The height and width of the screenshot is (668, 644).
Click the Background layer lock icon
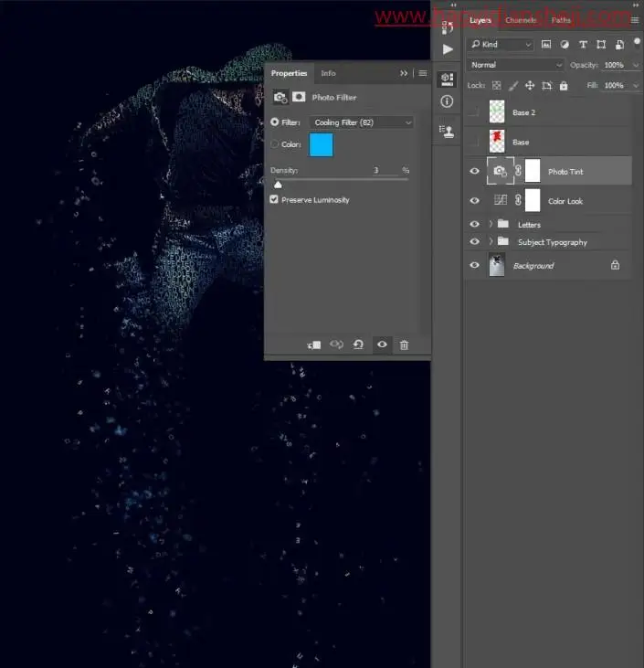[615, 265]
